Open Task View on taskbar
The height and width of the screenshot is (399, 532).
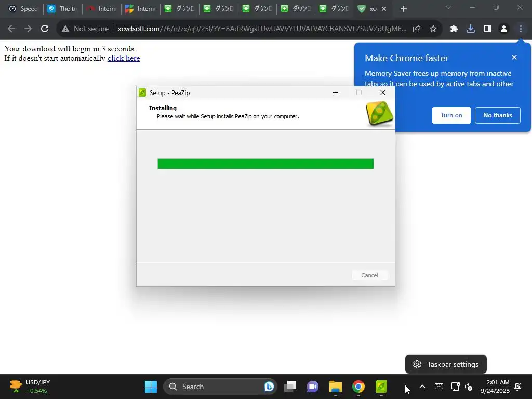click(x=290, y=387)
